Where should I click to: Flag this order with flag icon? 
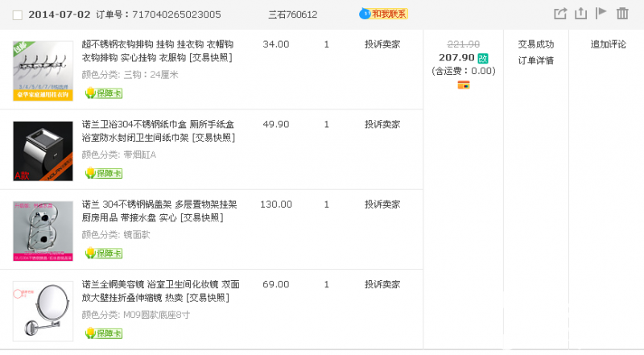point(601,14)
